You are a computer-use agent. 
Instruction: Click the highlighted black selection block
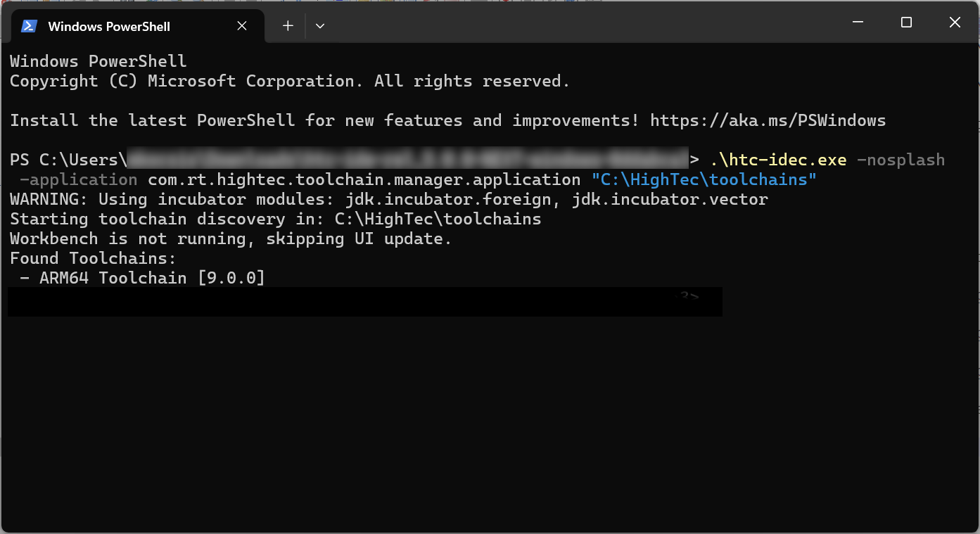tap(364, 301)
